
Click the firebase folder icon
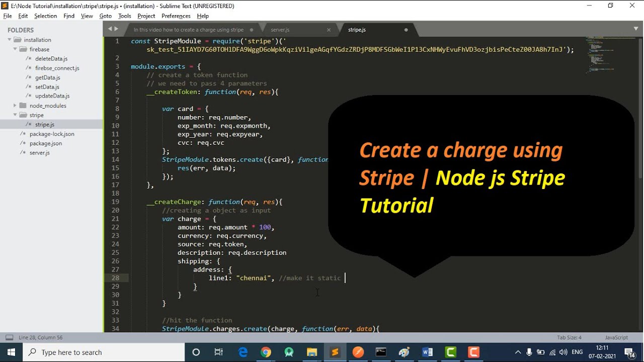pyautogui.click(x=23, y=49)
